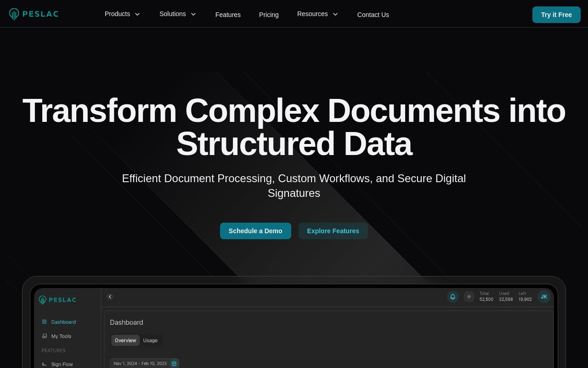The height and width of the screenshot is (368, 588).
Task: Open the Contact Us page
Action: click(x=373, y=15)
